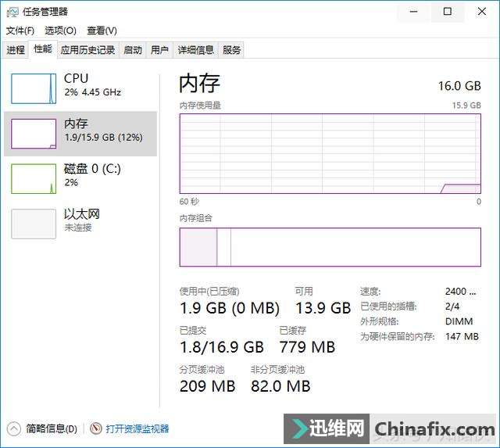Click the 内存组合 composition bar
Viewport: 500px width, 448px height.
click(330, 247)
